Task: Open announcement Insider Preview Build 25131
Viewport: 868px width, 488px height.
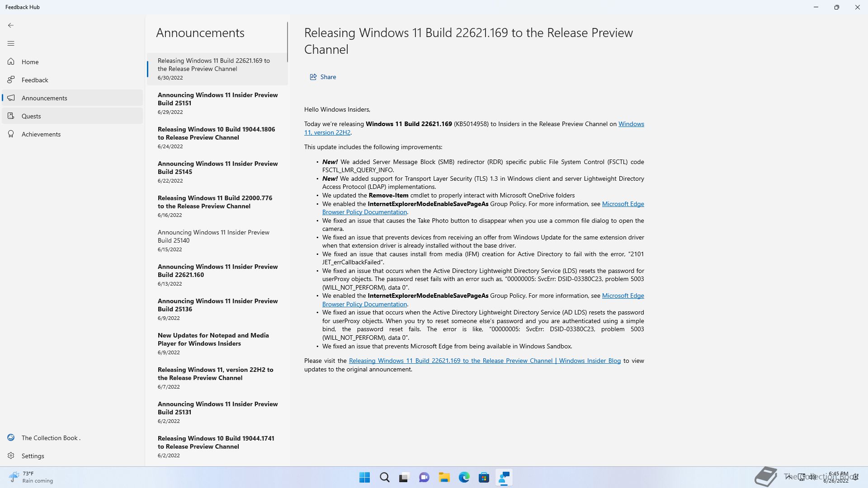Action: point(217,412)
